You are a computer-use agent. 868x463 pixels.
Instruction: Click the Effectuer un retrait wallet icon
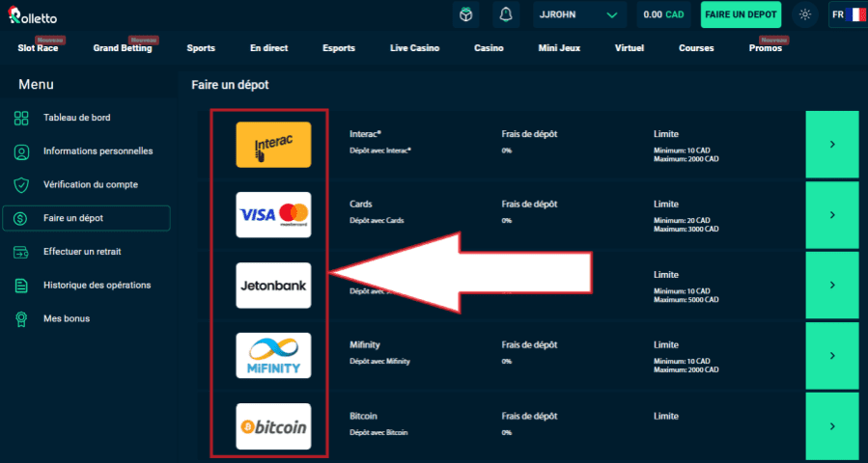21,253
